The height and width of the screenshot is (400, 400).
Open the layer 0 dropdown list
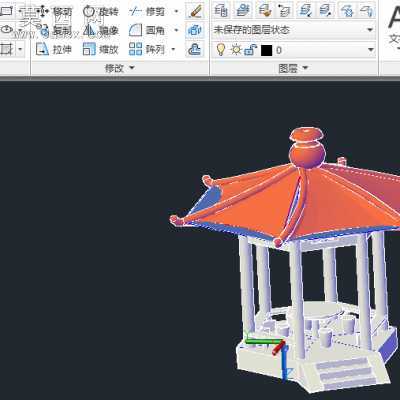tap(371, 50)
